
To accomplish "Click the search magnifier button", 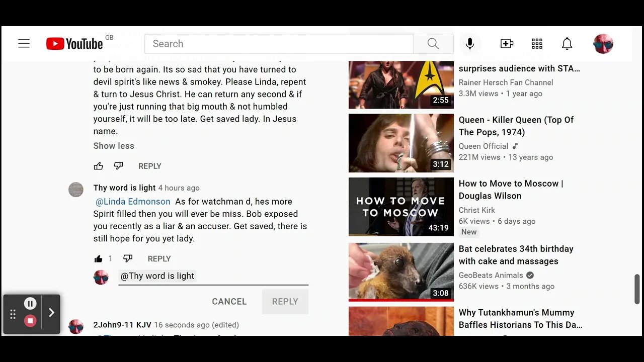I will 433,44.
